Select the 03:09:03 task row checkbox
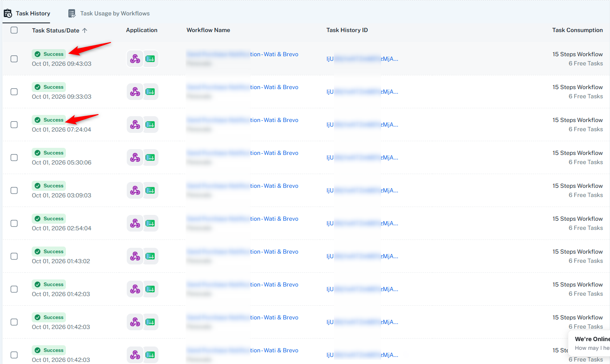 click(14, 190)
